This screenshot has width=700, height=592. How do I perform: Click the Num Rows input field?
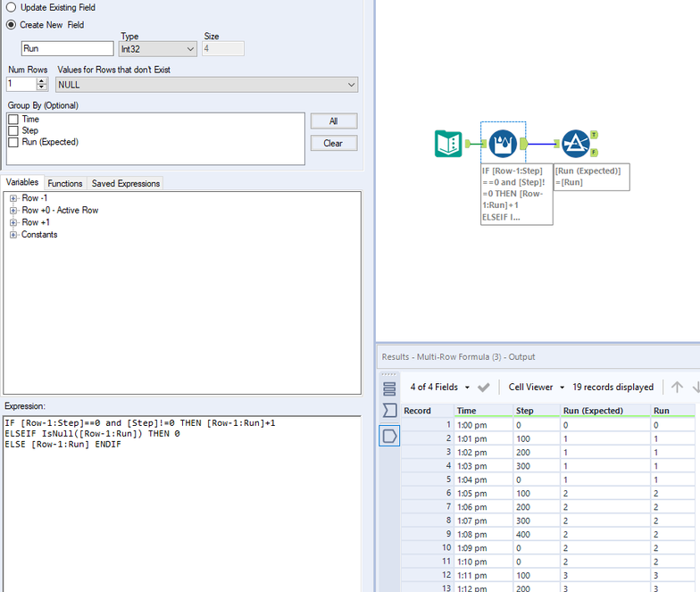pos(21,84)
